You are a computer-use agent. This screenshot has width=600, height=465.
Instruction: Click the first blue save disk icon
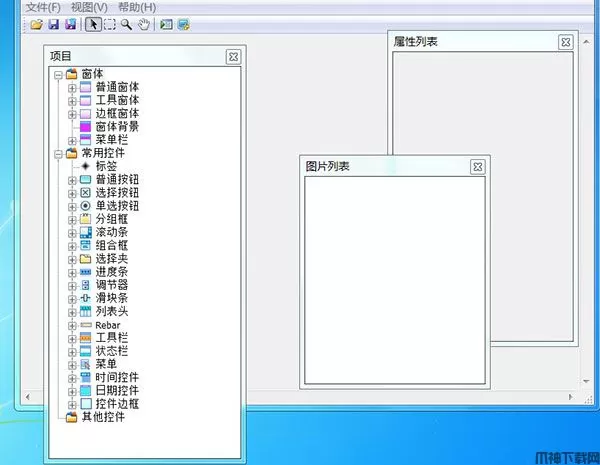click(x=54, y=24)
